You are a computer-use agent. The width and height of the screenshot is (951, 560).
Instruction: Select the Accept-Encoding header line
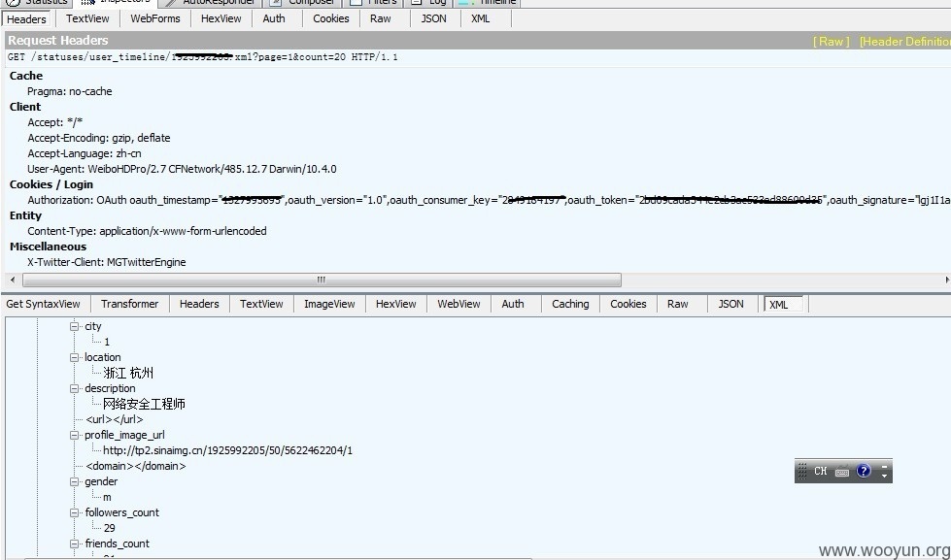pyautogui.click(x=99, y=138)
